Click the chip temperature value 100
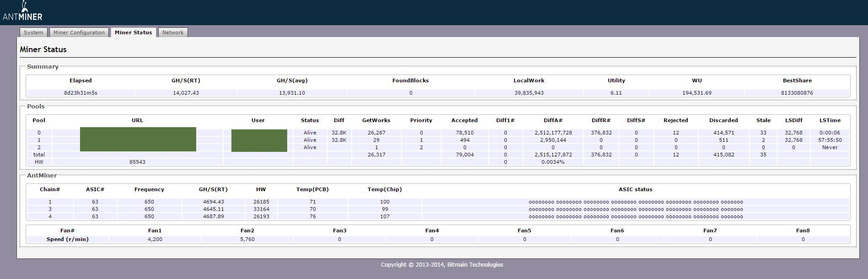The height and width of the screenshot is (279, 868). [385, 202]
